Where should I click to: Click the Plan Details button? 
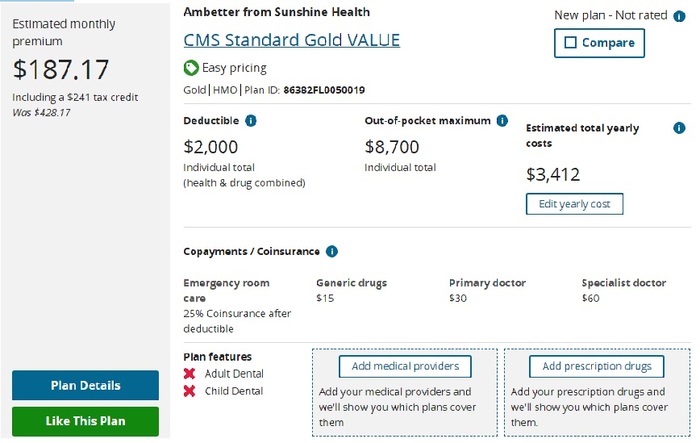[x=85, y=386]
